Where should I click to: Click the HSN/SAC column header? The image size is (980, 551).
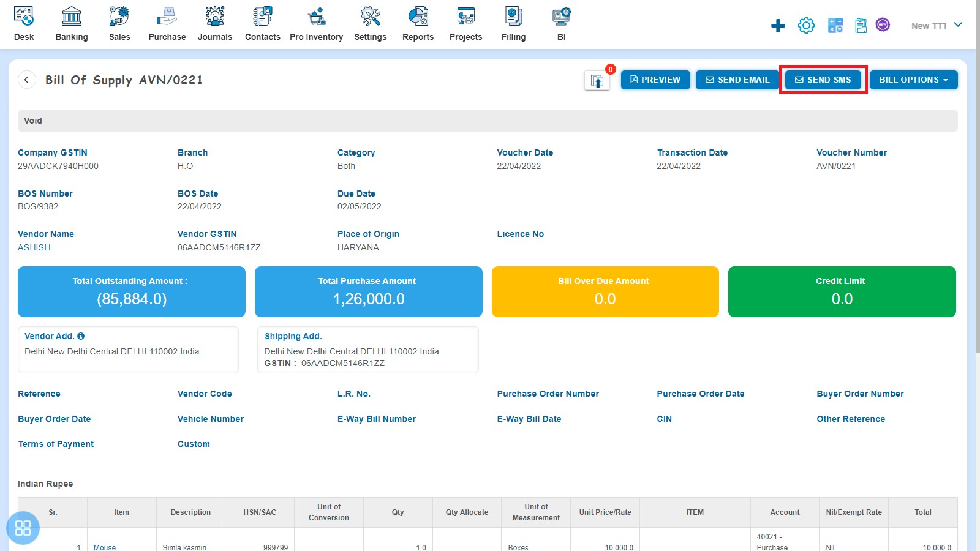[x=260, y=512]
